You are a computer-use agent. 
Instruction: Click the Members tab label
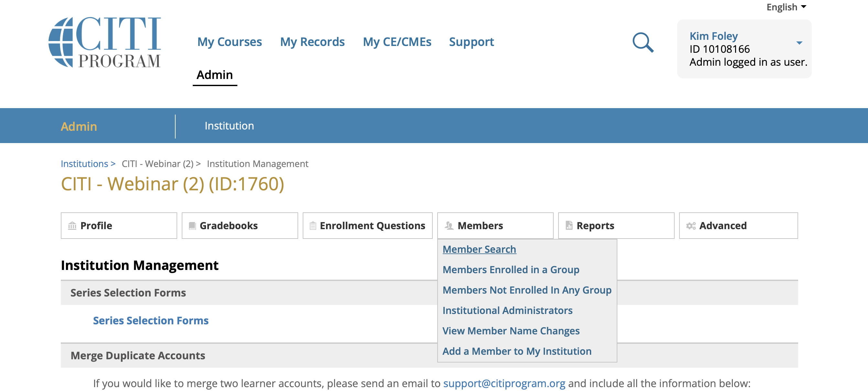tap(480, 225)
